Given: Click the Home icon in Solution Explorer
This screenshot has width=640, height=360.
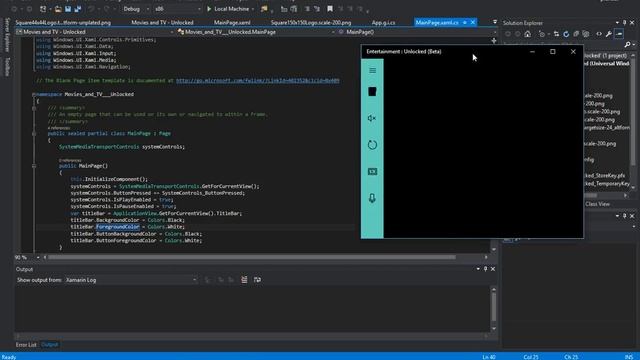Looking at the screenshot, I should pyautogui.click(x=527, y=34).
